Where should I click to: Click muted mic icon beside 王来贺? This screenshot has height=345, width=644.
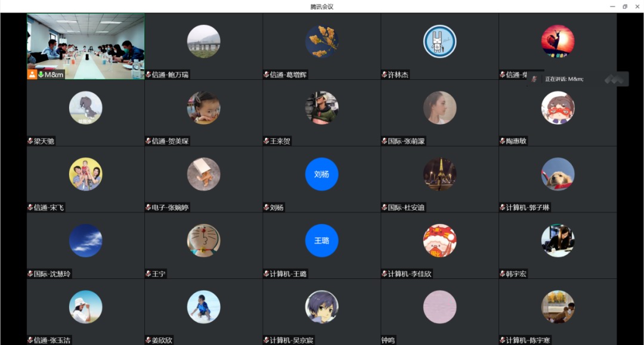266,141
